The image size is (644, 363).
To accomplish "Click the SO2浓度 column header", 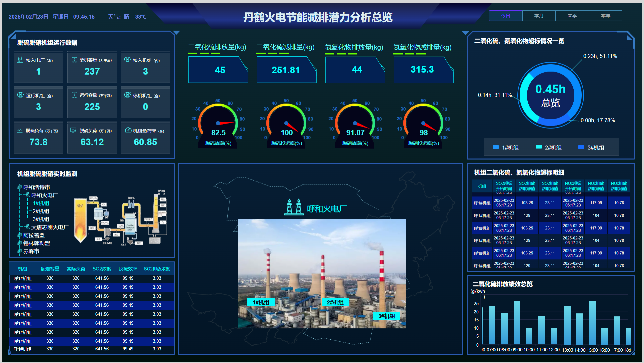I will pos(102,269).
